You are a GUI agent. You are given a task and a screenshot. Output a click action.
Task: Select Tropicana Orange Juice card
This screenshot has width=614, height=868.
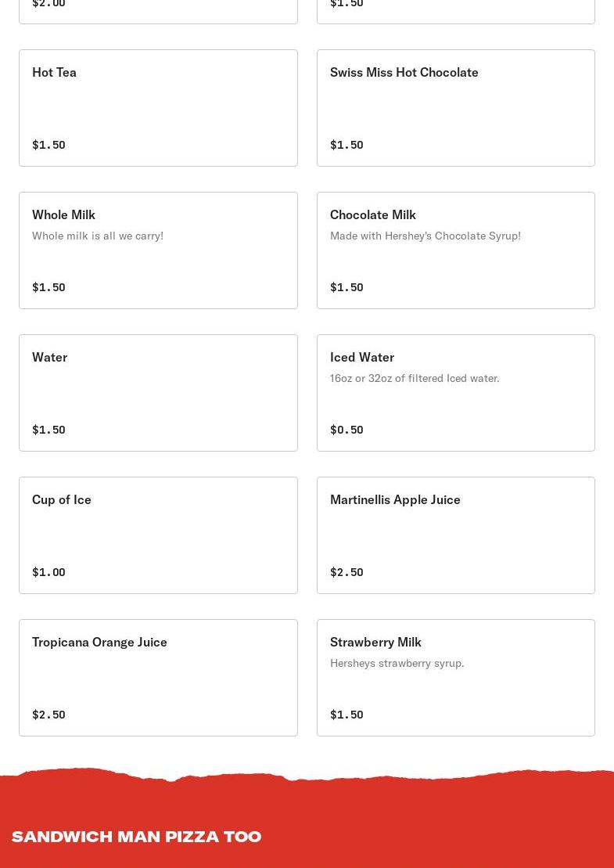(158, 678)
